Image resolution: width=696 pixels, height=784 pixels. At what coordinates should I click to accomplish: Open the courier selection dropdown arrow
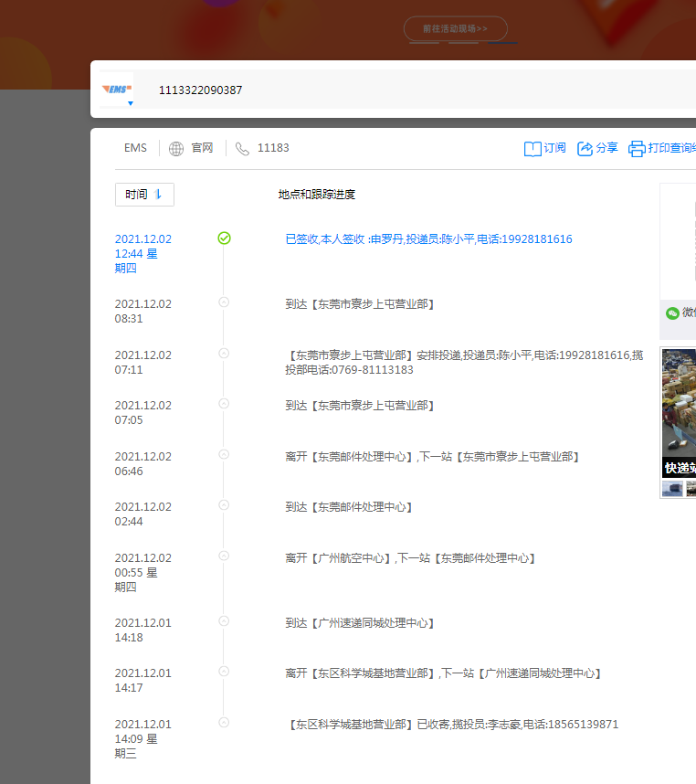130,104
